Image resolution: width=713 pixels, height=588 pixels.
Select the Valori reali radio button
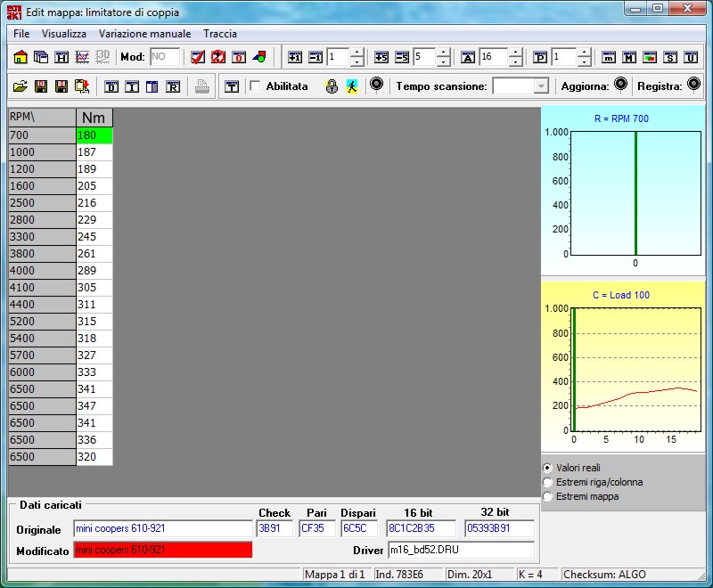point(547,468)
